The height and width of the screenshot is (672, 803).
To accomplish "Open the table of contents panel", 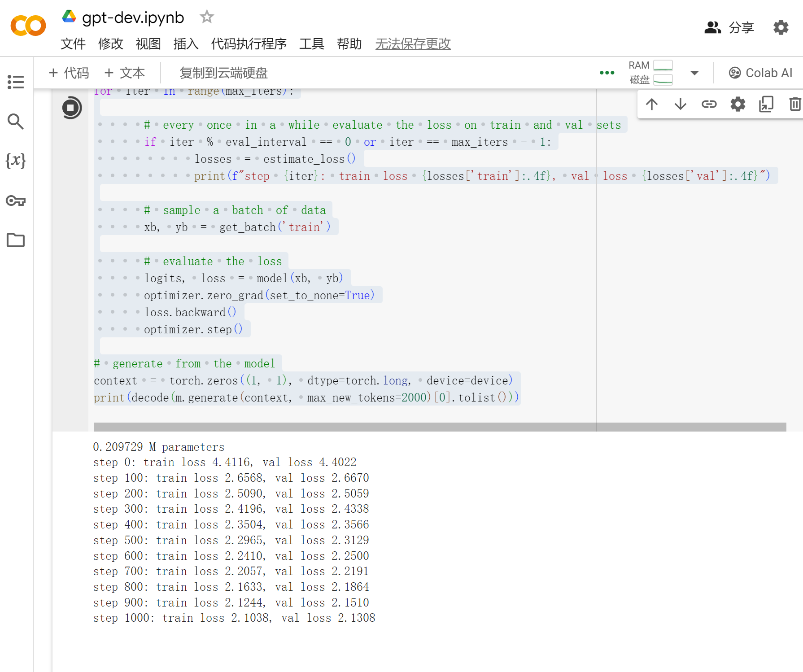I will coord(16,82).
